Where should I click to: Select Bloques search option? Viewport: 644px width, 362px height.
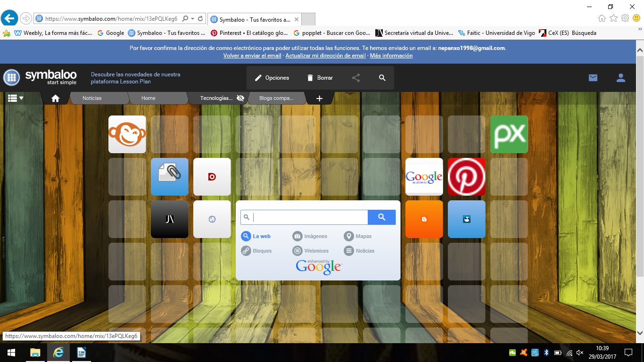click(256, 251)
